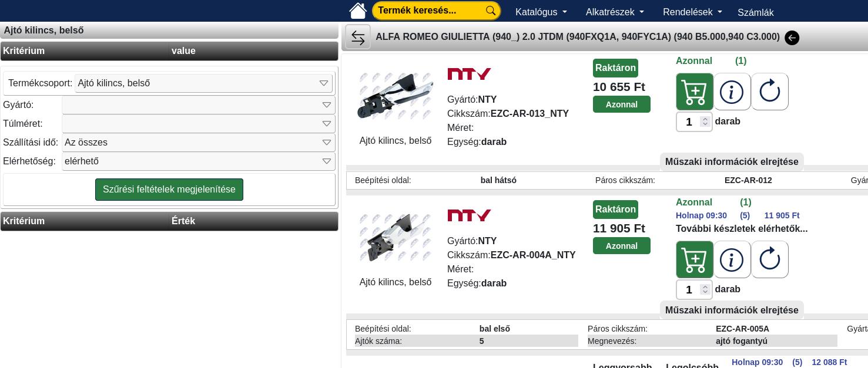868x368 pixels.
Task: Click the Holnap 09:30 (5) 12 088 Ft offer
Action: pyautogui.click(x=789, y=362)
